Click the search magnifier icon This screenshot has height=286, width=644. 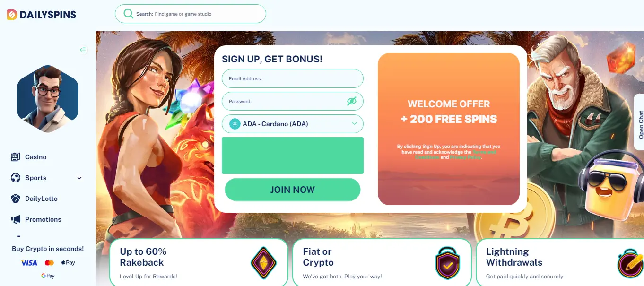point(128,14)
